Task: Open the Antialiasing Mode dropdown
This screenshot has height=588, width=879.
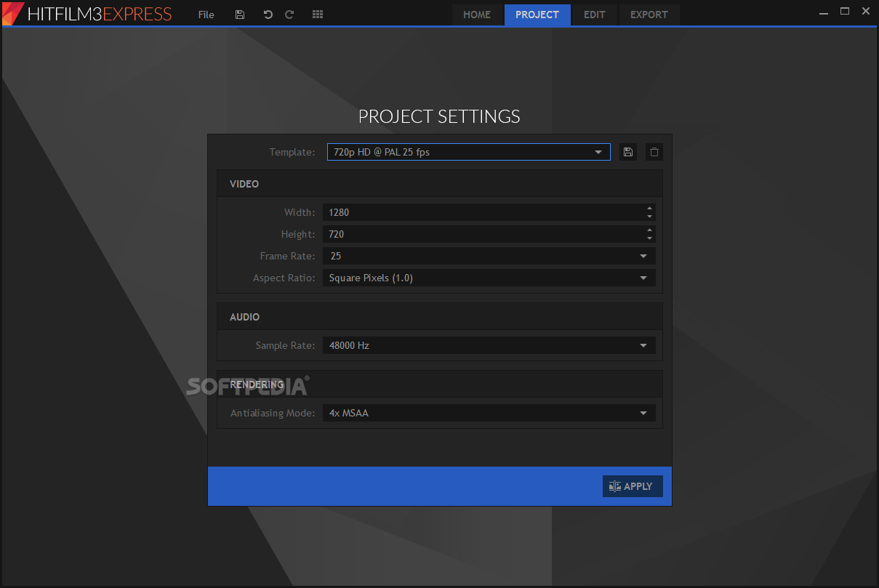Action: click(489, 413)
